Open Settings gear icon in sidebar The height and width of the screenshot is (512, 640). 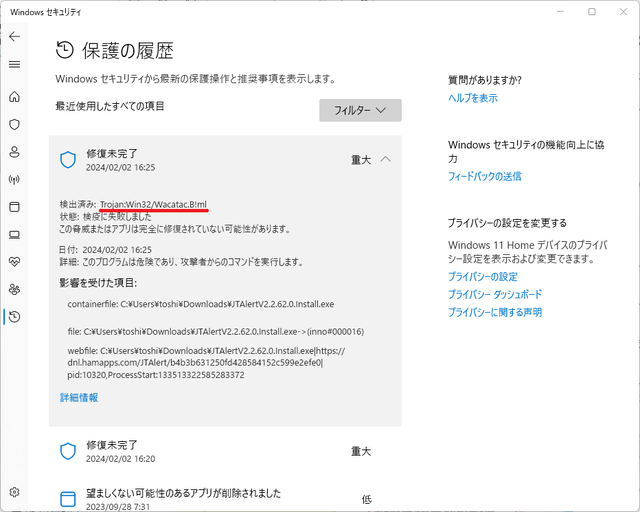pos(14,492)
